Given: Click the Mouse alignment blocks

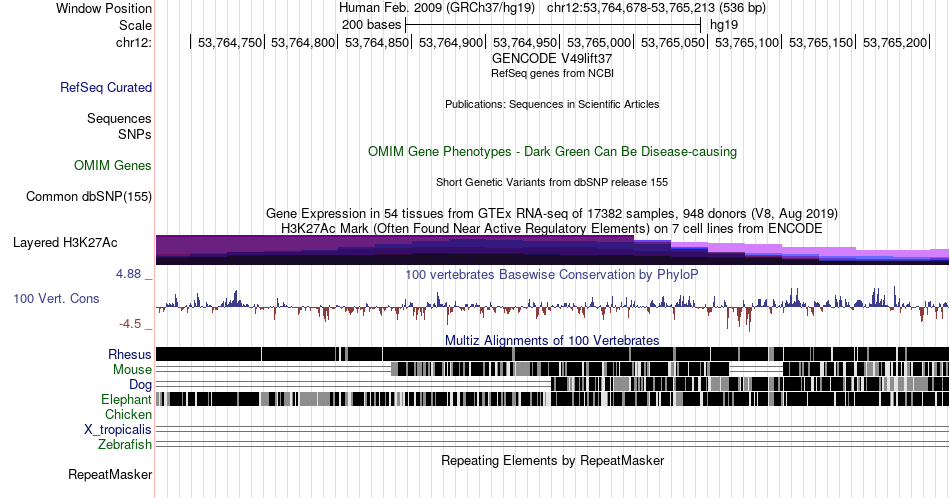Looking at the screenshot, I should coord(669,369).
